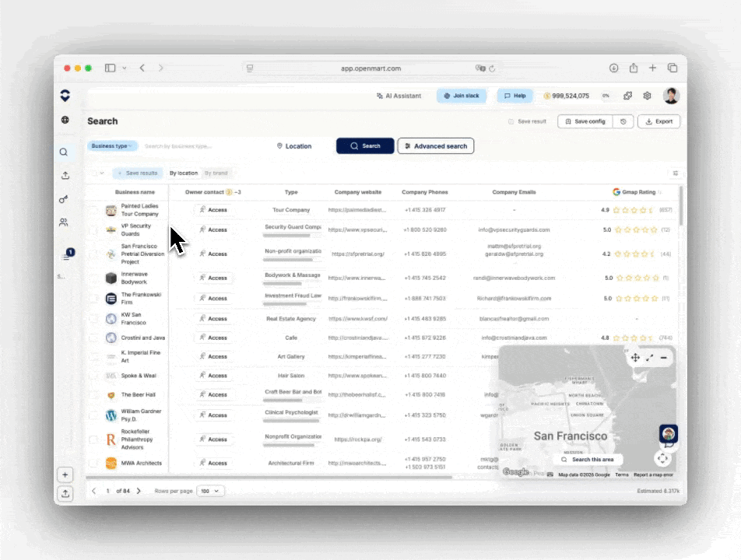The image size is (741, 560).
Task: Switch to By location view
Action: coord(184,173)
